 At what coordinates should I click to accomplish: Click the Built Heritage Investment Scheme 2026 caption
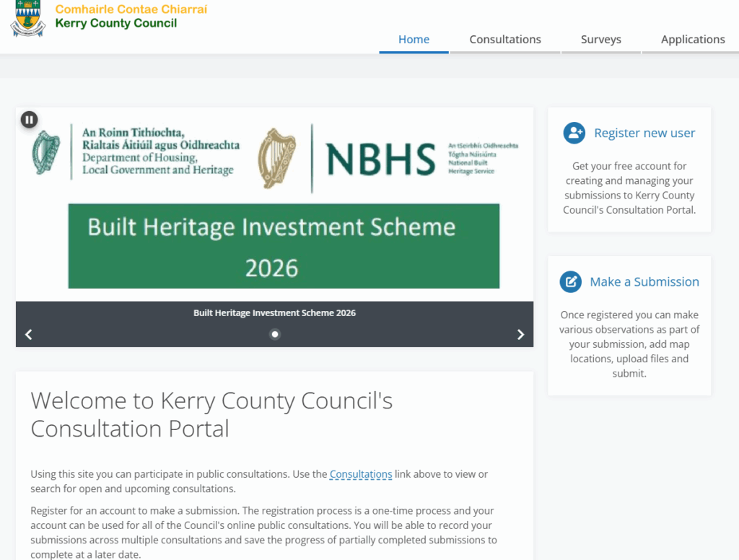[274, 313]
